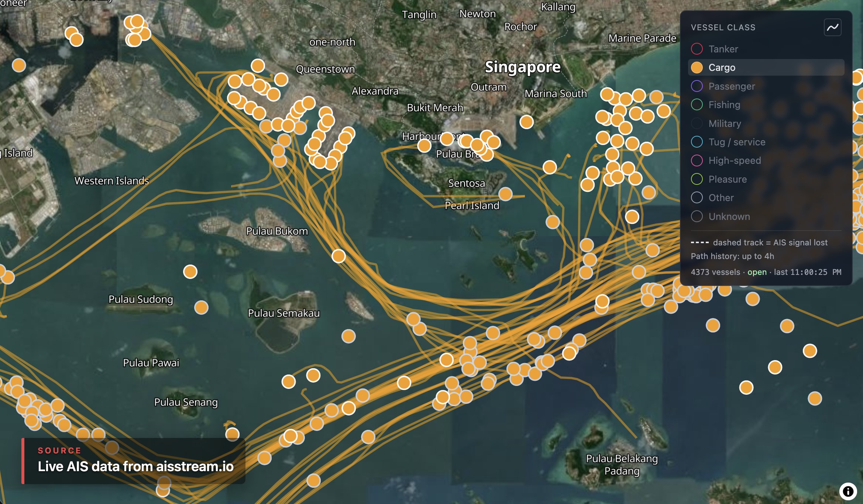863x504 pixels.
Task: Click the Queenstown map label
Action: [x=325, y=69]
